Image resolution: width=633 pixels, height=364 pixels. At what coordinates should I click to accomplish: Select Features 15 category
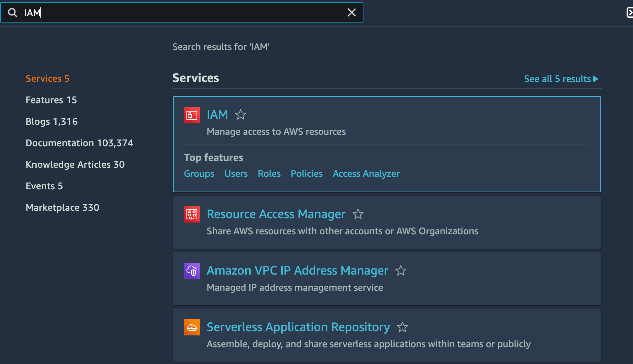[x=51, y=100]
